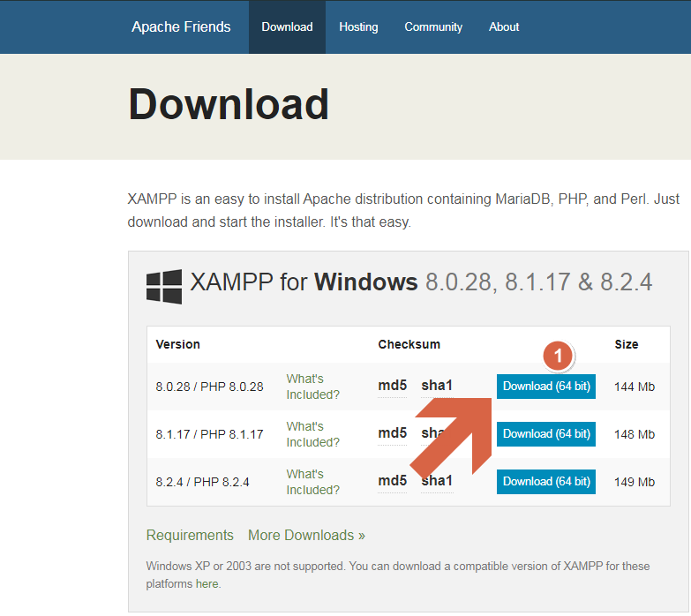Click the '148 Mb' size value

[635, 434]
